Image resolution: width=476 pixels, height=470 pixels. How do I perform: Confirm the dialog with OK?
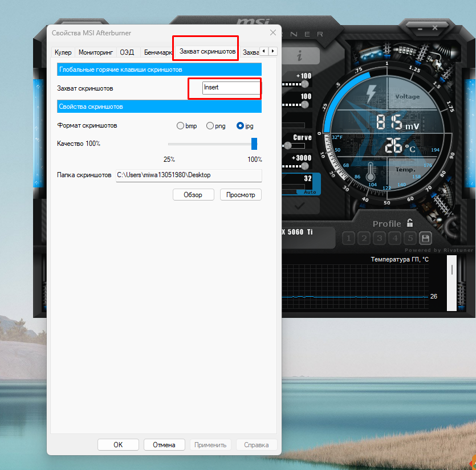(x=118, y=445)
